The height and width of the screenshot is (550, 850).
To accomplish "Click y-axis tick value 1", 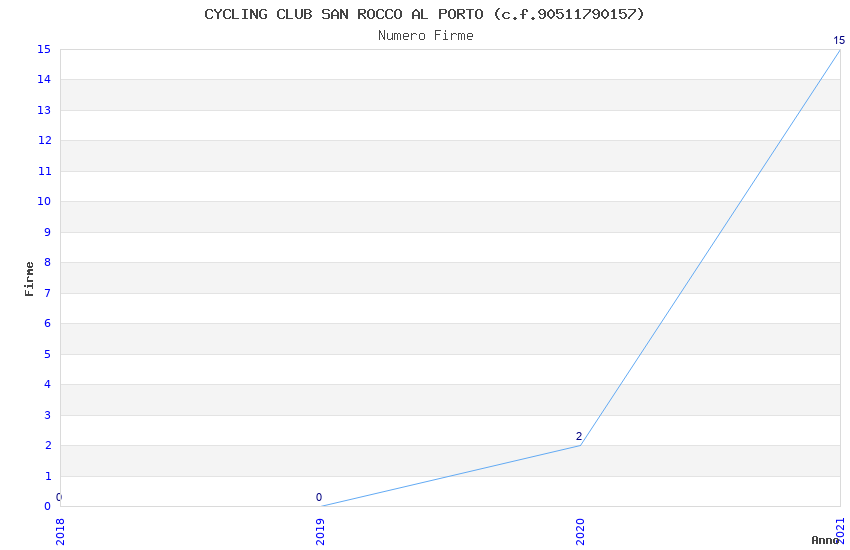I will [x=48, y=476].
